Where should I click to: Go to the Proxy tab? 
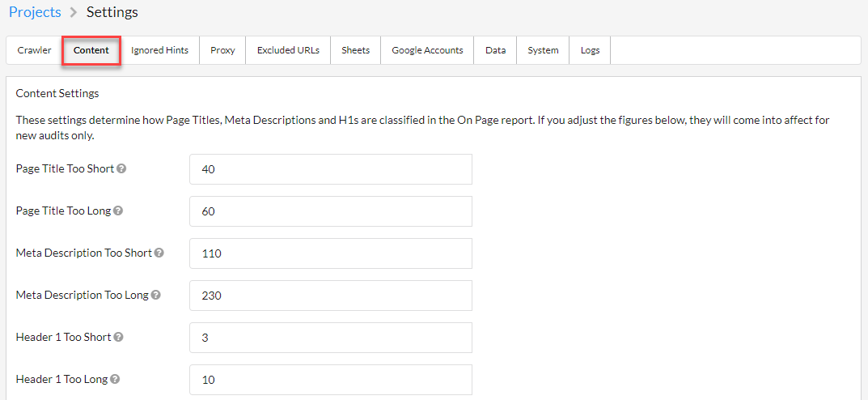click(222, 50)
